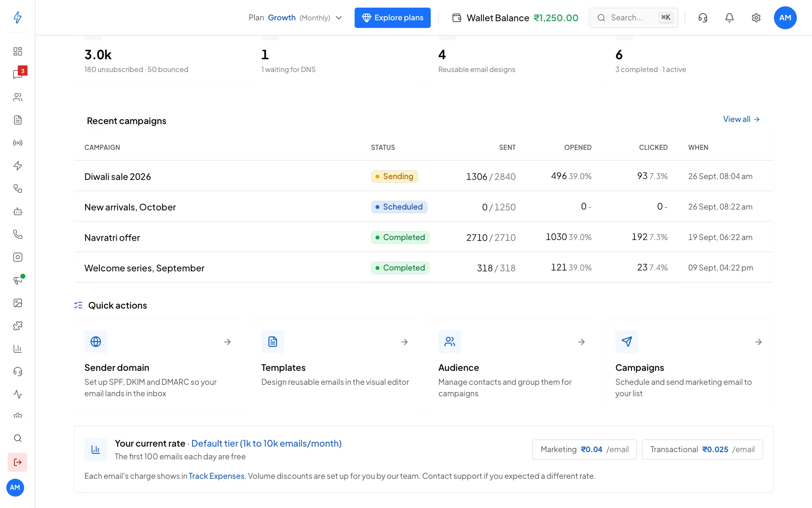
Task: Click the red logout icon in sidebar
Action: [x=17, y=462]
